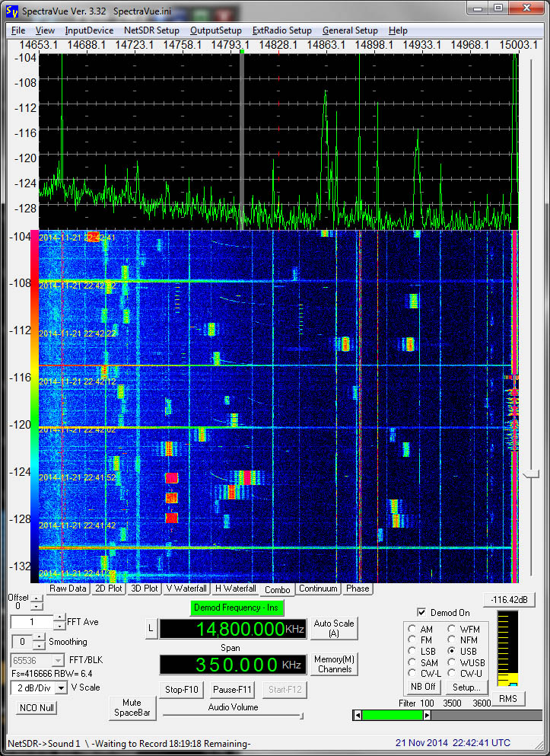550x756 pixels.
Task: Show the V Waterfall view
Action: coord(186,589)
